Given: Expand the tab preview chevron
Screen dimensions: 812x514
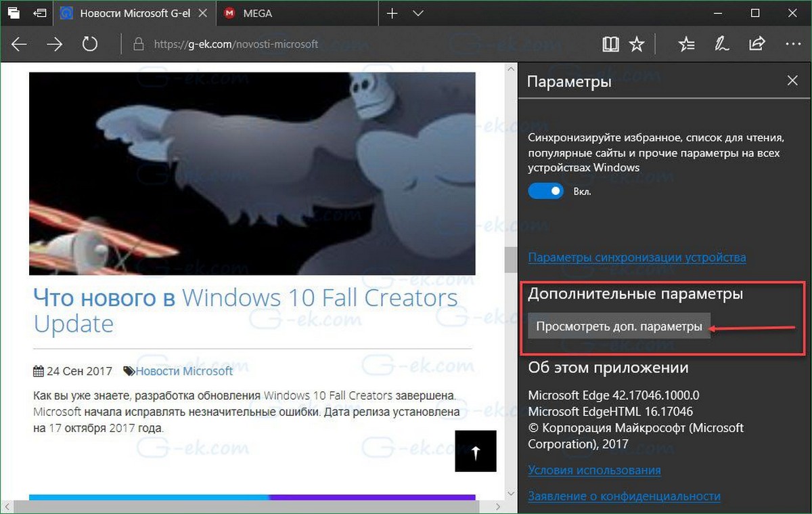Looking at the screenshot, I should pos(418,13).
